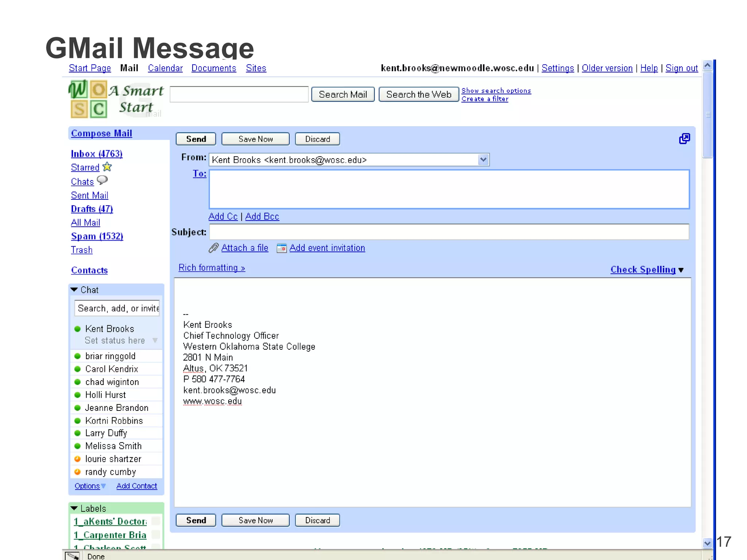The width and height of the screenshot is (747, 560).
Task: Click the Attach a file link
Action: tap(245, 248)
